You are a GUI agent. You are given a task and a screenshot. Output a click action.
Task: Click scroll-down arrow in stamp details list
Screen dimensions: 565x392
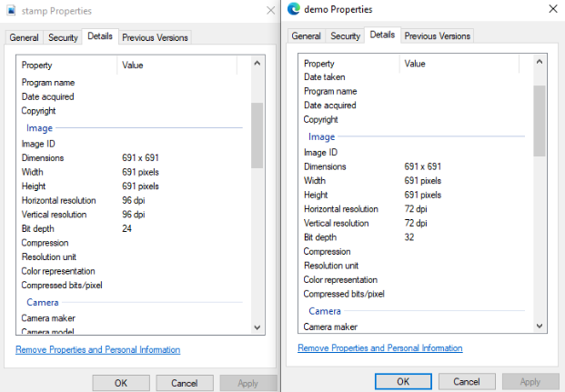pos(257,327)
